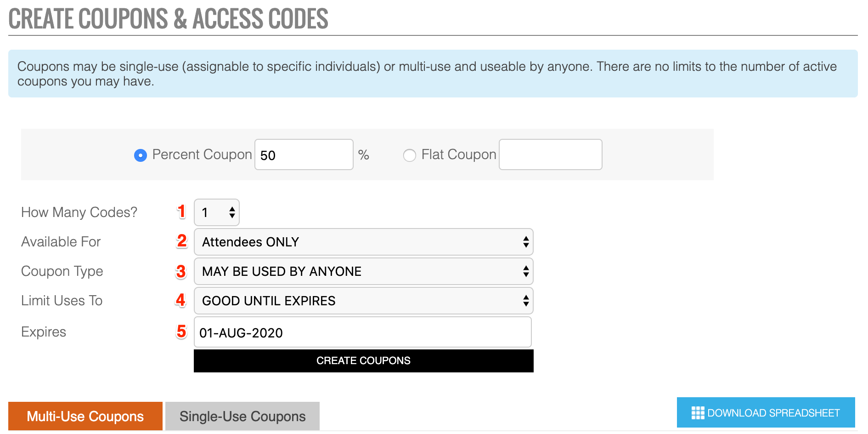
Task: Expand the MAY BE USED BY ANYONE dropdown
Action: click(364, 271)
